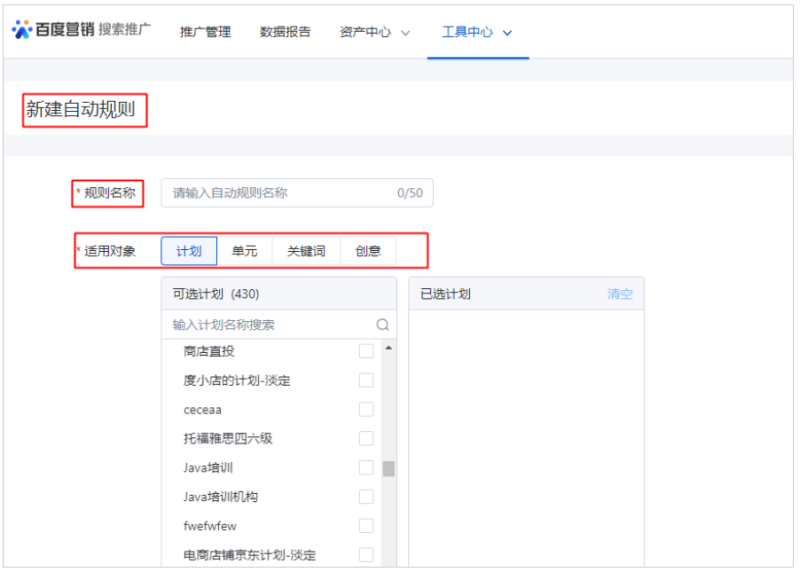The image size is (800, 572).
Task: Click the Baidu Marketing logo icon
Action: tap(22, 29)
